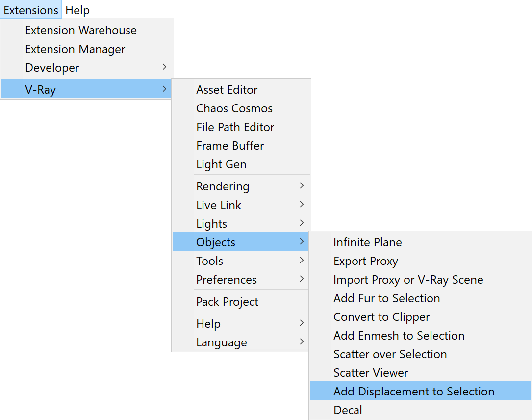Choose Add Enmesh to Selection
Image resolution: width=532 pixels, height=420 pixels.
coord(420,336)
